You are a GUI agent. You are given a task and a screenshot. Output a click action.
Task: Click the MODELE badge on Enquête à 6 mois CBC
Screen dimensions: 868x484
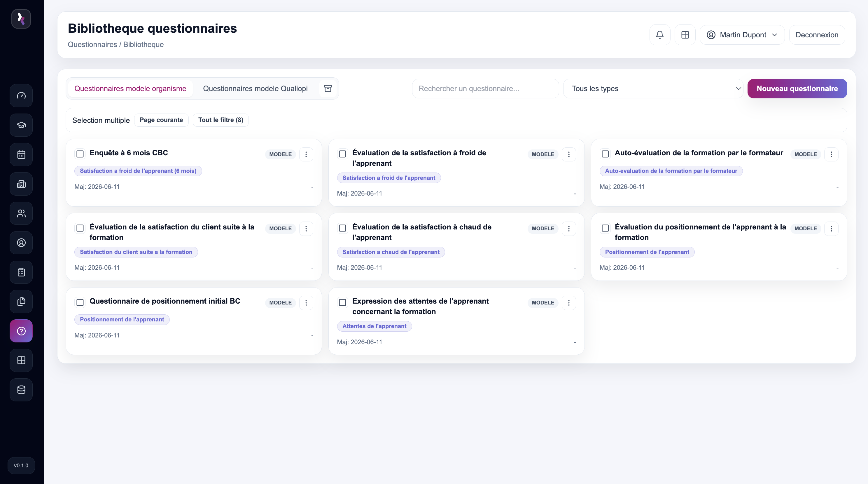(280, 154)
